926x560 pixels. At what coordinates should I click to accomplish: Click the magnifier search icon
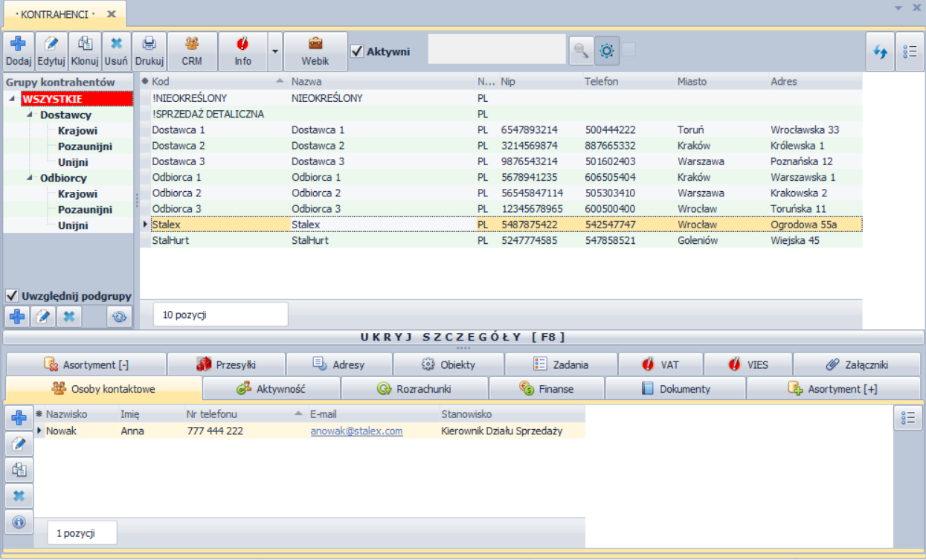[580, 51]
